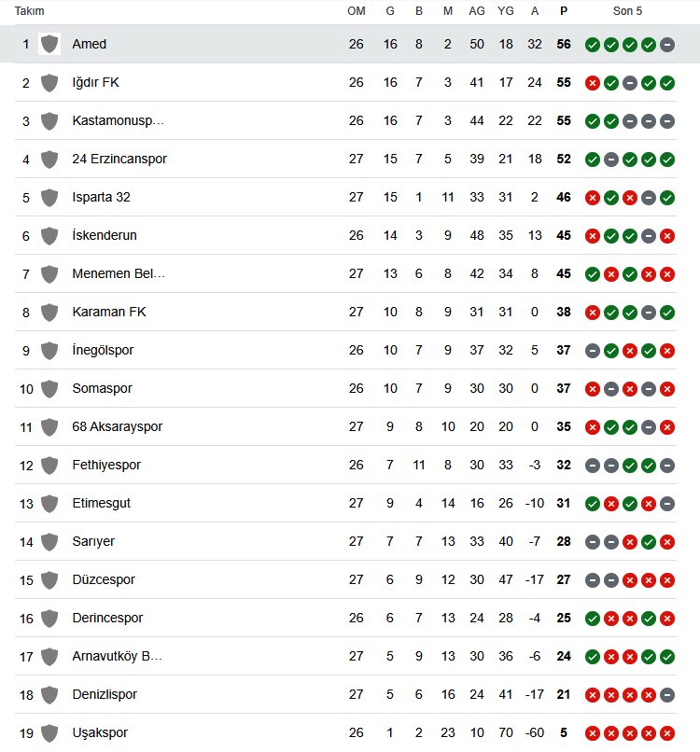Viewport: 700px width, 752px height.
Task: Click Fethiyespor's first grey draw icon
Action: tap(593, 466)
